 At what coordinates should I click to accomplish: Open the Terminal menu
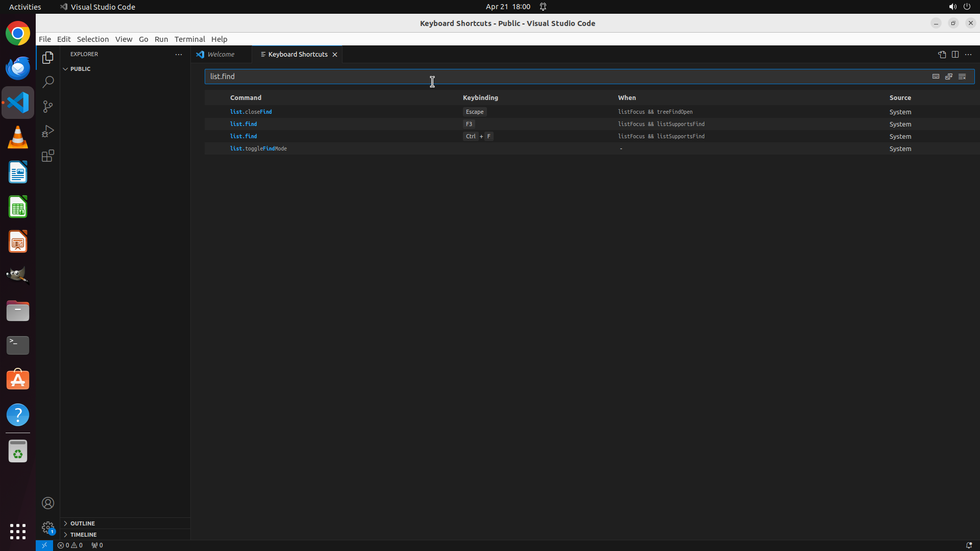tap(189, 39)
